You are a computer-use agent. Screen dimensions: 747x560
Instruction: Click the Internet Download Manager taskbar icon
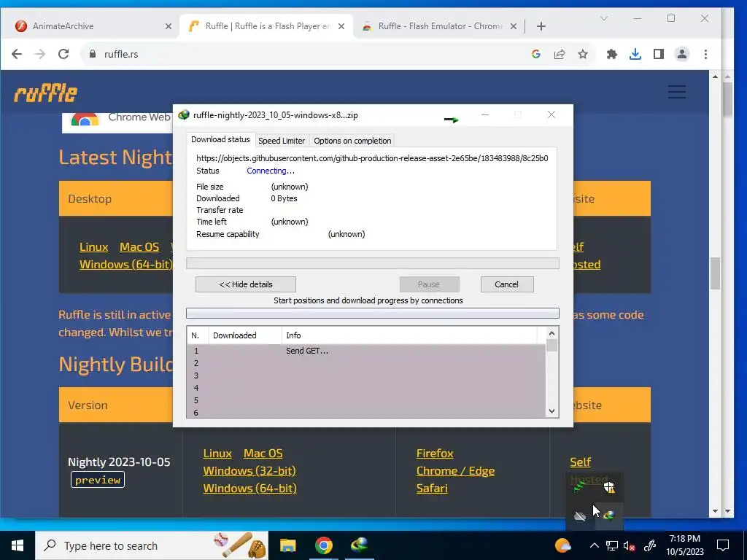pyautogui.click(x=359, y=545)
